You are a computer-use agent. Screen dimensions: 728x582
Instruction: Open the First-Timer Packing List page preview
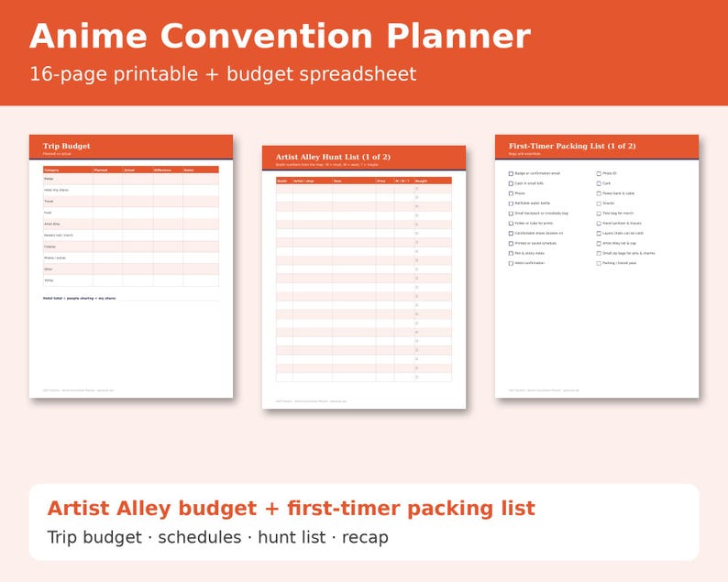point(597,267)
